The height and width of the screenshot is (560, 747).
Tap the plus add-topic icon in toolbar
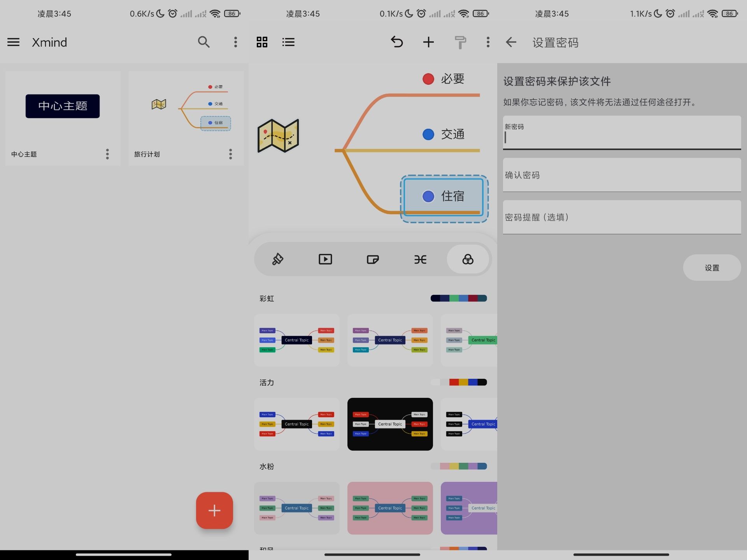pyautogui.click(x=428, y=42)
